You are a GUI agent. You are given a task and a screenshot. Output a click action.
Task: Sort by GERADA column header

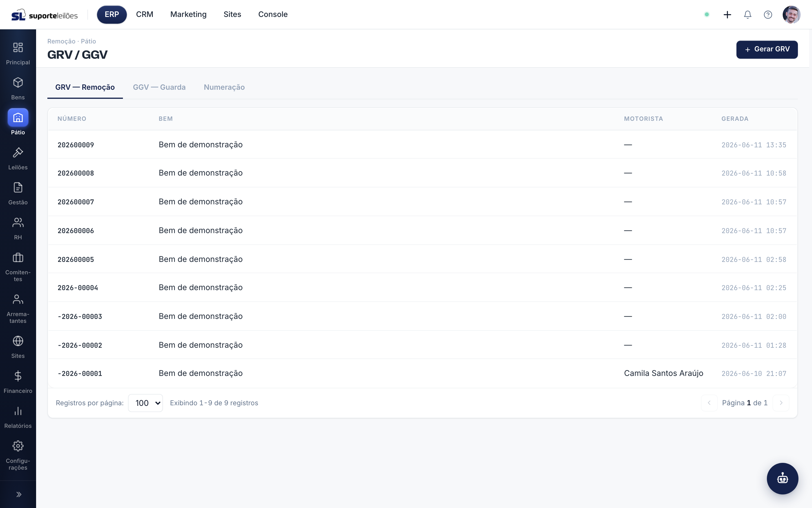735,119
